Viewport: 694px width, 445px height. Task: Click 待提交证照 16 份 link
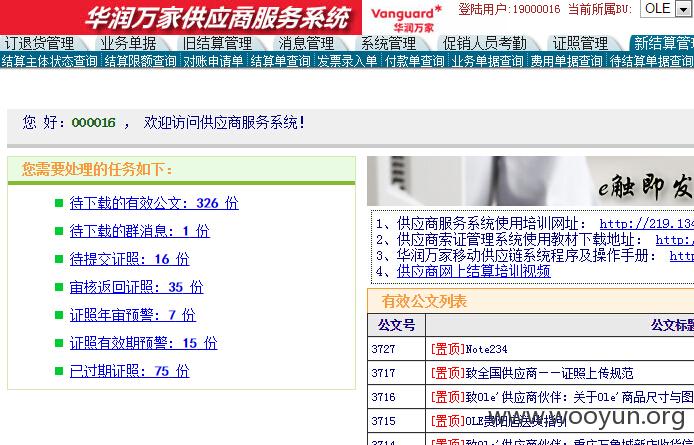coord(129,259)
